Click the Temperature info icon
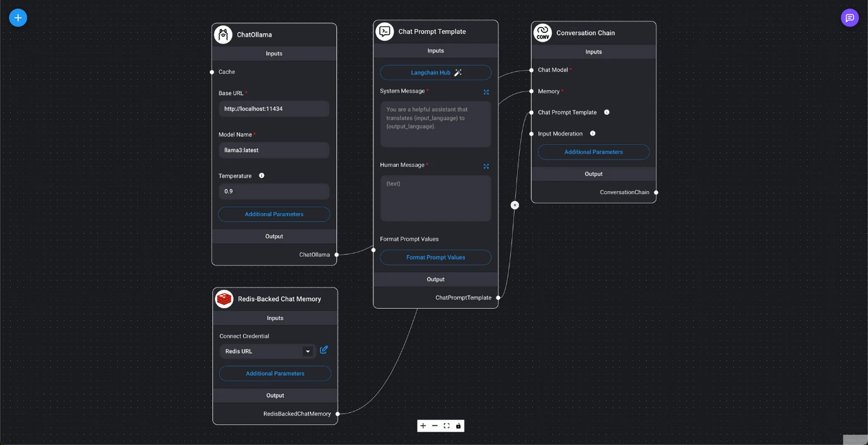Image resolution: width=868 pixels, height=445 pixels. pyautogui.click(x=261, y=176)
